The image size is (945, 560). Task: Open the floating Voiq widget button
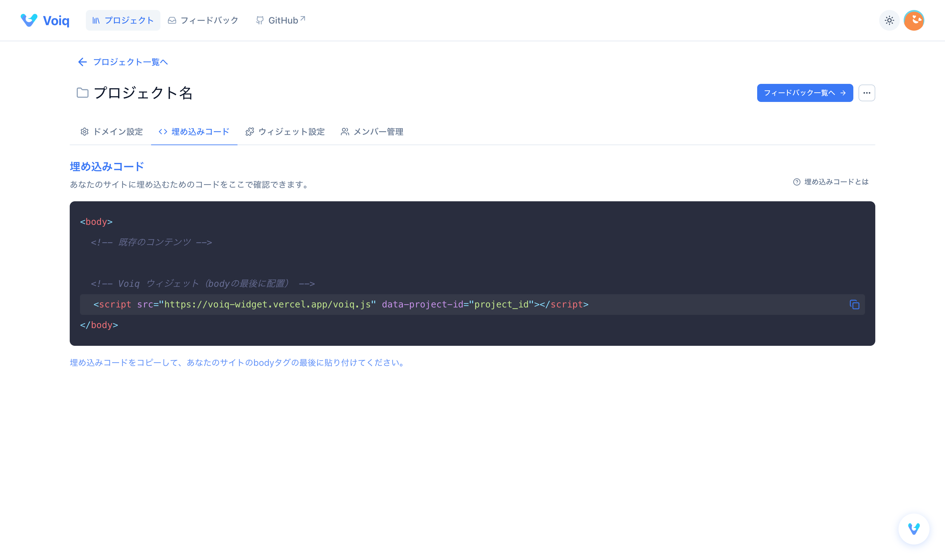point(914,529)
